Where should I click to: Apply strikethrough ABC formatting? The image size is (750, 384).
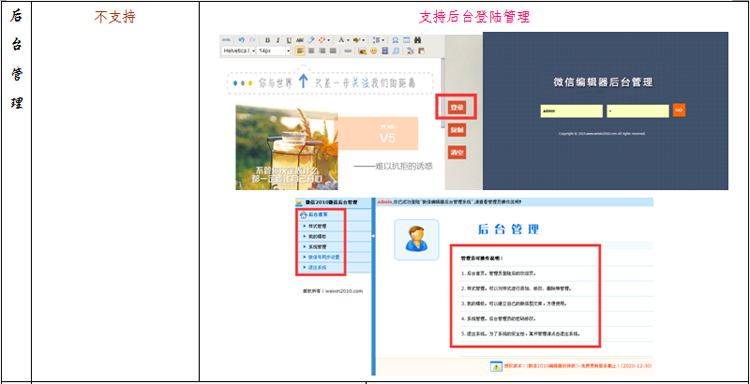(x=300, y=40)
